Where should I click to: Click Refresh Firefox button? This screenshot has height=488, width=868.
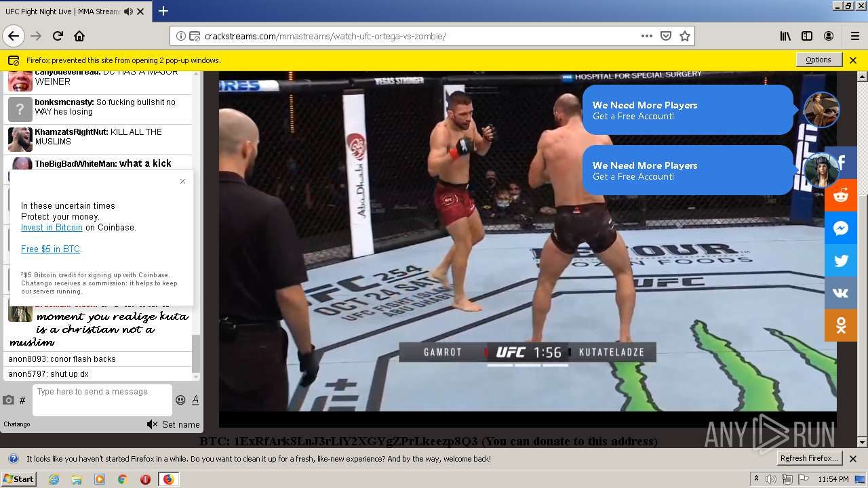810,458
